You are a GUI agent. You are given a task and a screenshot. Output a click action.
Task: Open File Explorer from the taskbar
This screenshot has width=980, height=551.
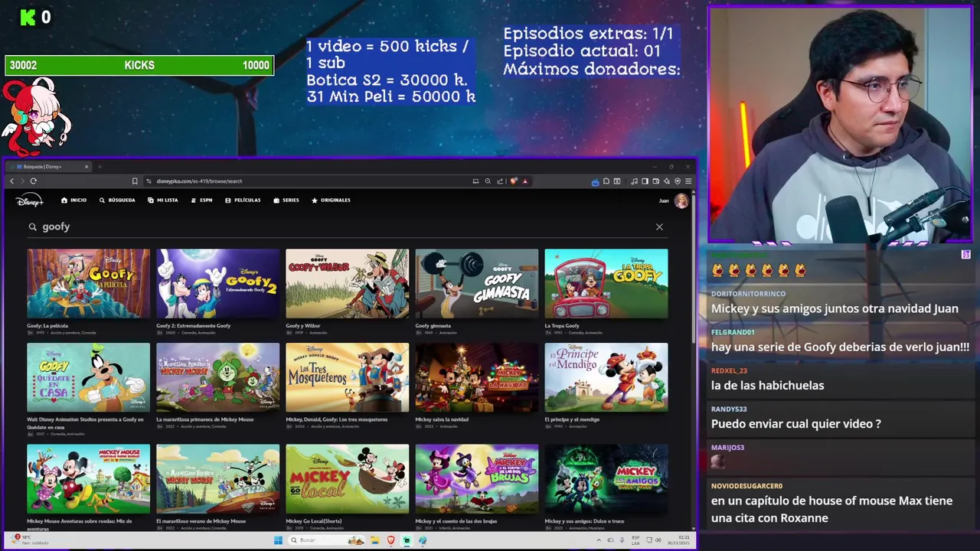pos(374,540)
